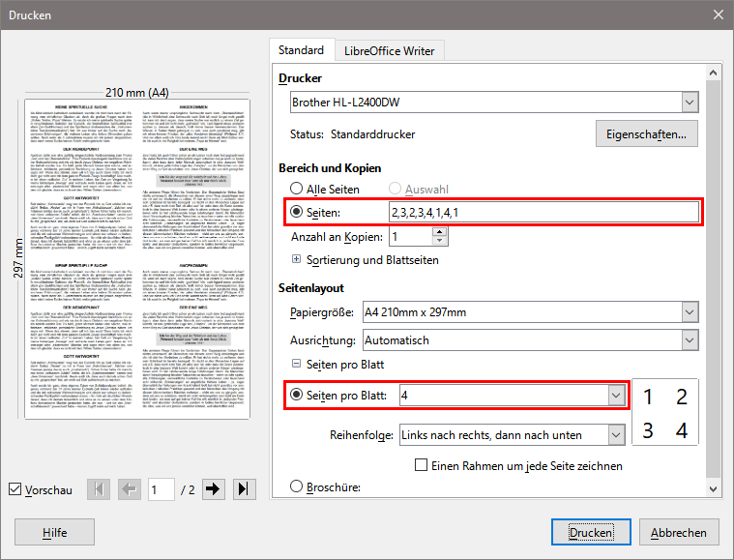This screenshot has height=560, width=734.
Task: Select the Standard tab
Action: coord(301,50)
